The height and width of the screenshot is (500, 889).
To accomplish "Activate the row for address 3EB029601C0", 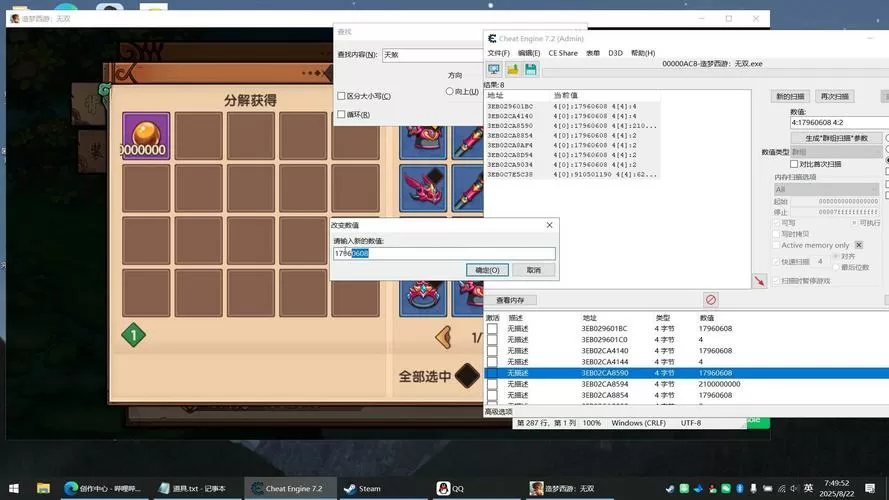I will [x=492, y=340].
